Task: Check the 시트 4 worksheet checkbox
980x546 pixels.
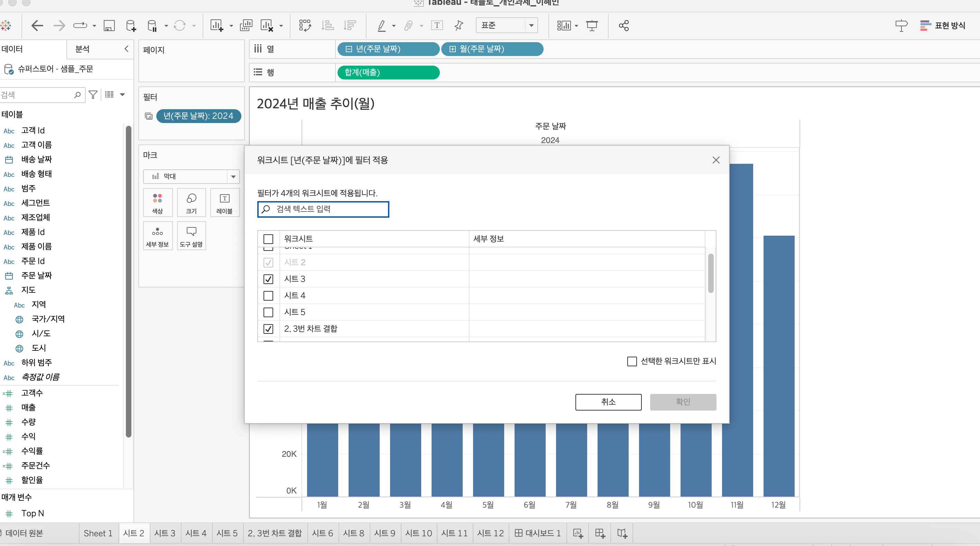Action: (x=268, y=295)
